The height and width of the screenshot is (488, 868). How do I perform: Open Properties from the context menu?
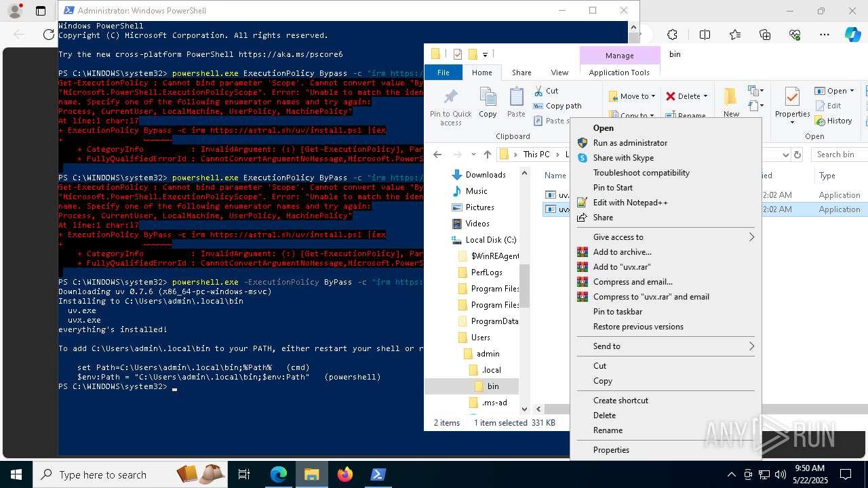pyautogui.click(x=611, y=450)
